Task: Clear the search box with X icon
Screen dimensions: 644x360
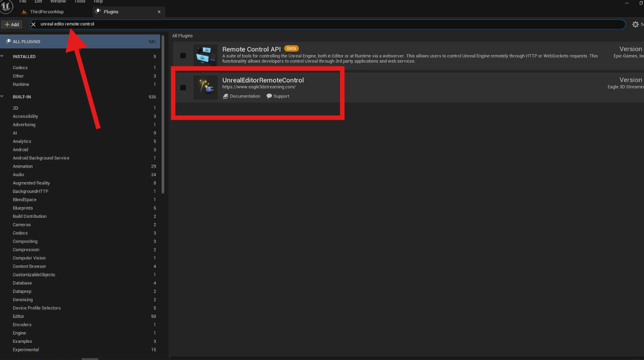Action: coord(34,24)
